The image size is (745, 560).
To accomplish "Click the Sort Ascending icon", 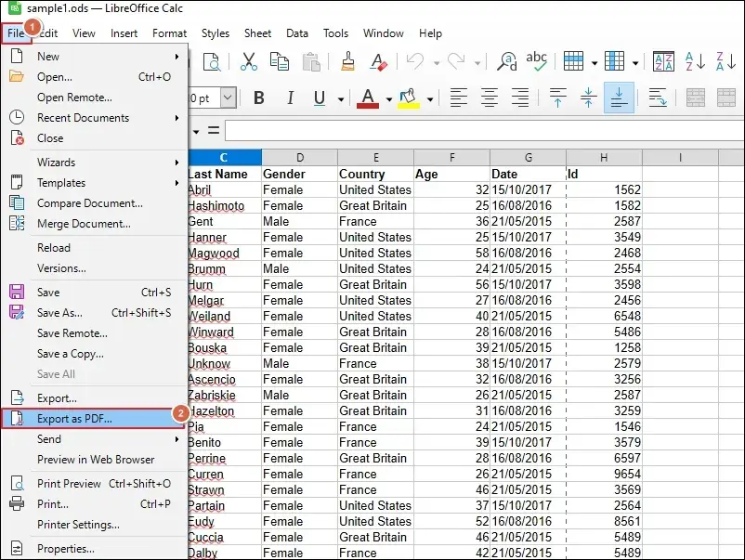I will point(695,61).
